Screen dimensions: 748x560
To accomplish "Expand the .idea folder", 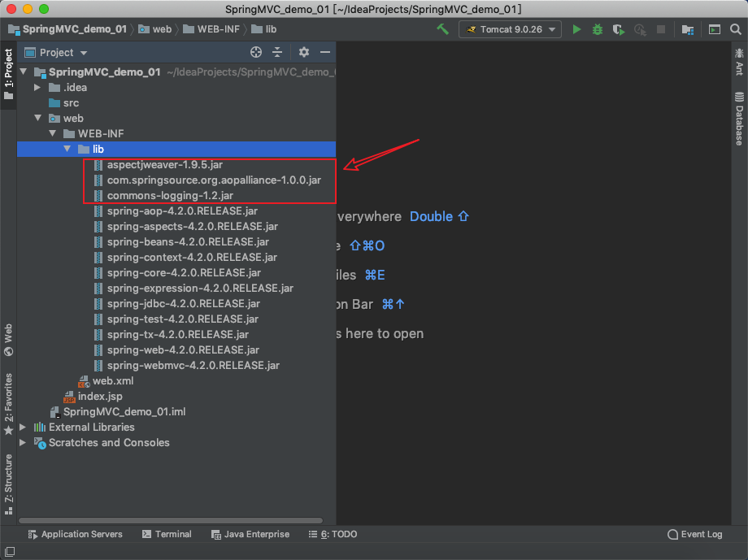I will click(x=37, y=87).
